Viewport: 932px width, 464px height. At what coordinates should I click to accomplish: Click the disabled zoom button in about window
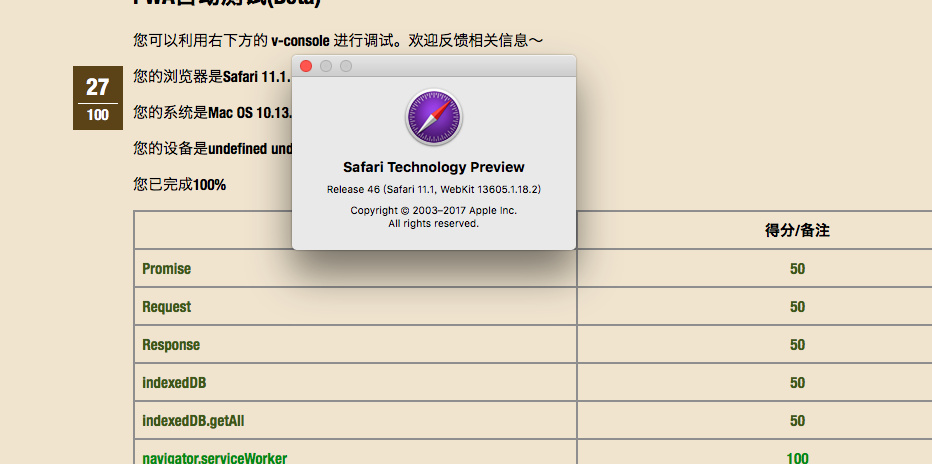pos(346,66)
